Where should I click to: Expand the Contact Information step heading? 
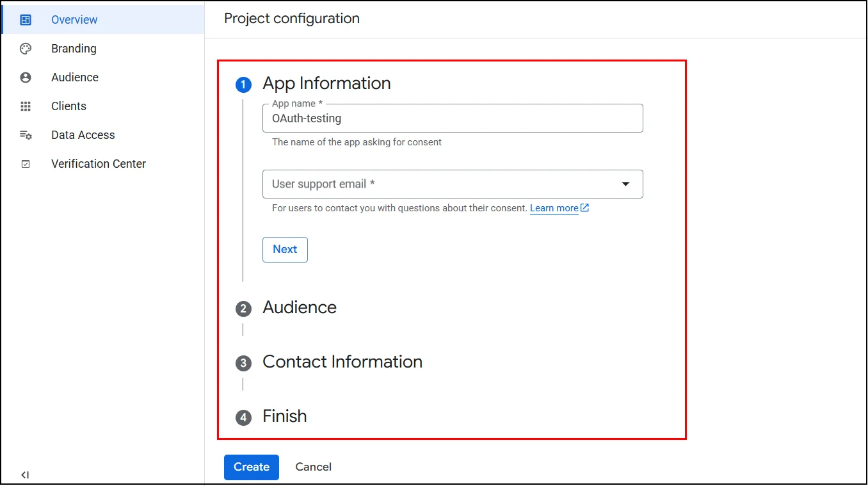tap(342, 362)
